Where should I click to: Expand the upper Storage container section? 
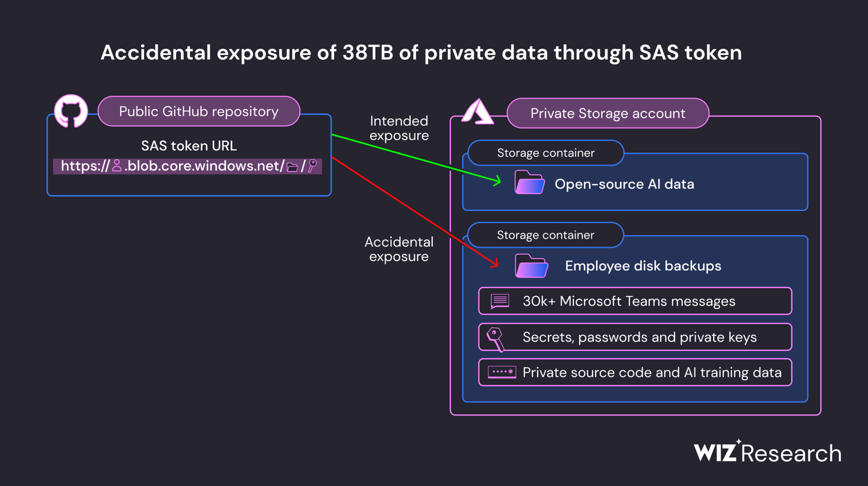(544, 153)
